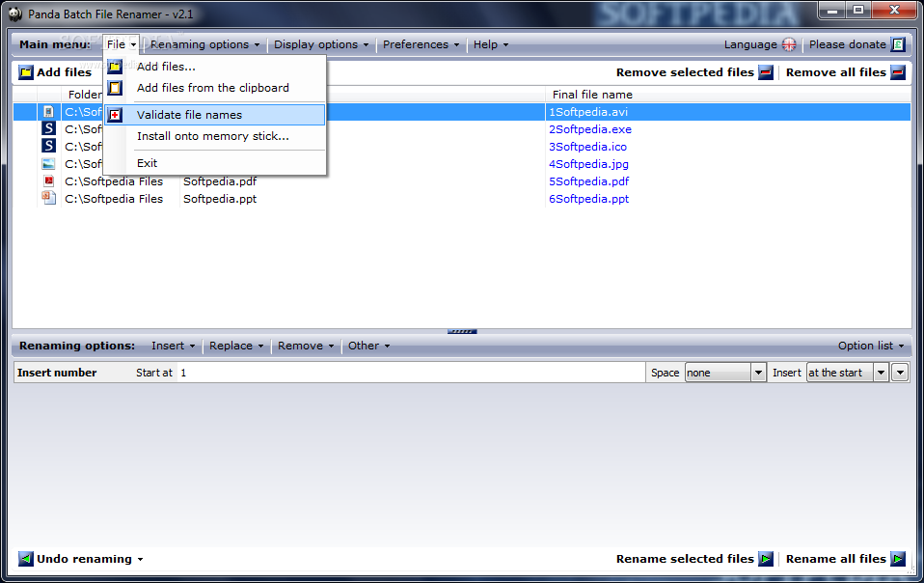924x583 pixels.
Task: Click Remove all files button
Action: [845, 72]
